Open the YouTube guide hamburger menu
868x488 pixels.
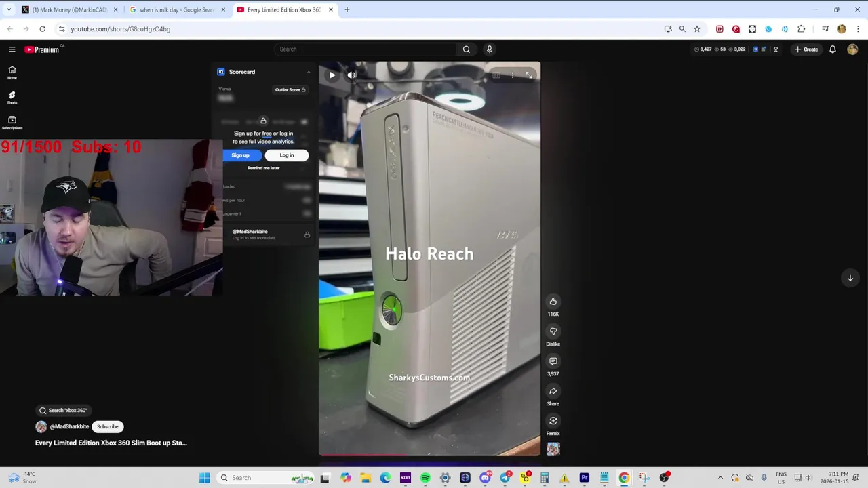12,49
